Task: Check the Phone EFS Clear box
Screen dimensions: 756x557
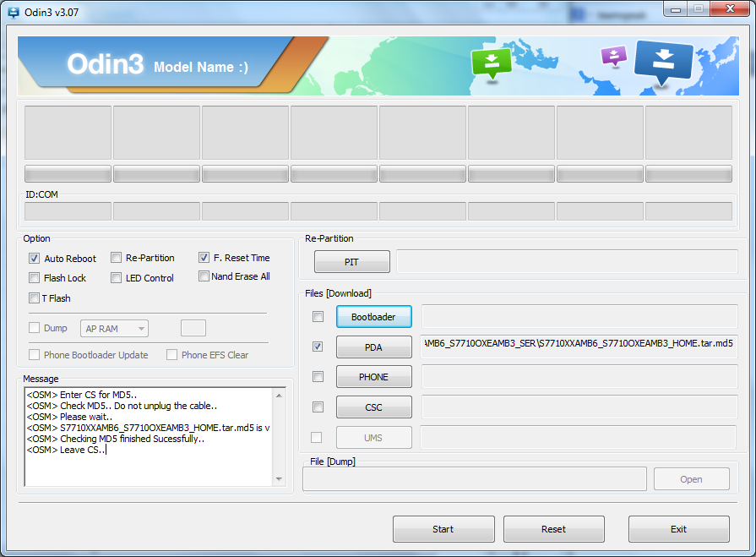Action: 171,355
